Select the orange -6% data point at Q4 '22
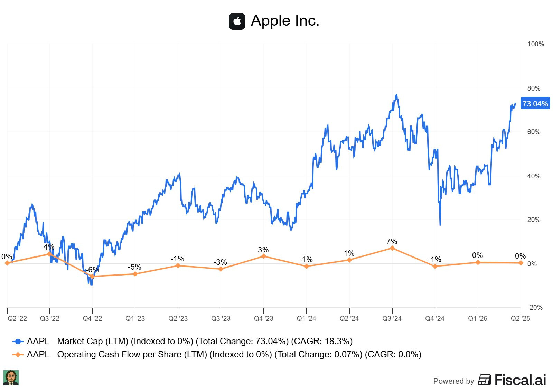This screenshot has height=392, width=553. (92, 276)
